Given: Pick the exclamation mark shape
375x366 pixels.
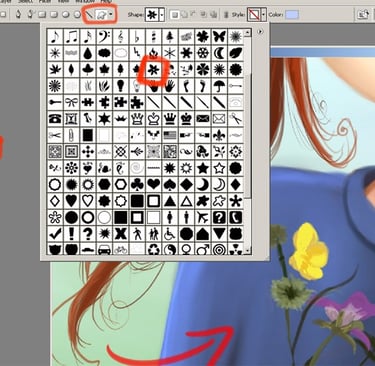Looking at the screenshot, I should (x=71, y=234).
